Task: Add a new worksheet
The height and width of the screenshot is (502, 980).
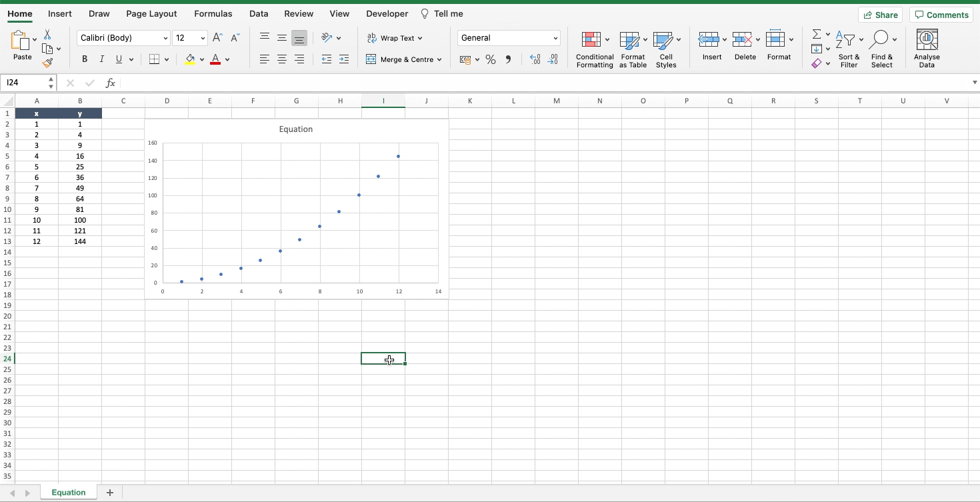Action: [x=109, y=492]
